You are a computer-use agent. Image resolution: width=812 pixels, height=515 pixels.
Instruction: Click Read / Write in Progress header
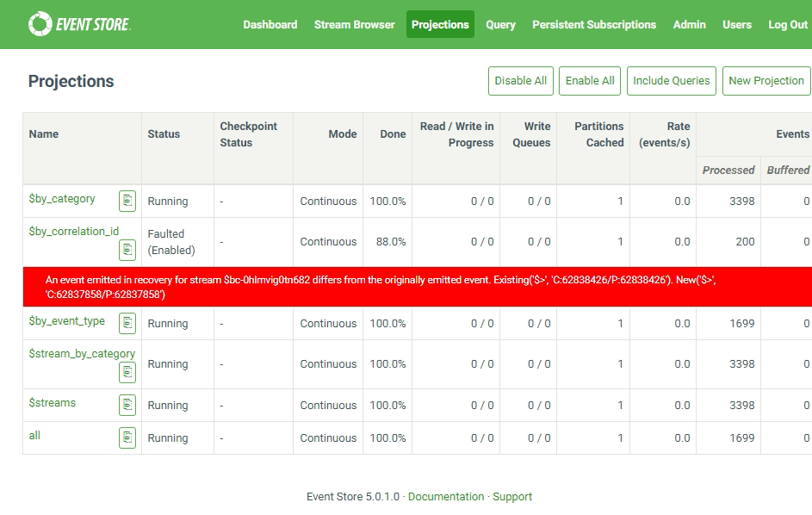456,134
